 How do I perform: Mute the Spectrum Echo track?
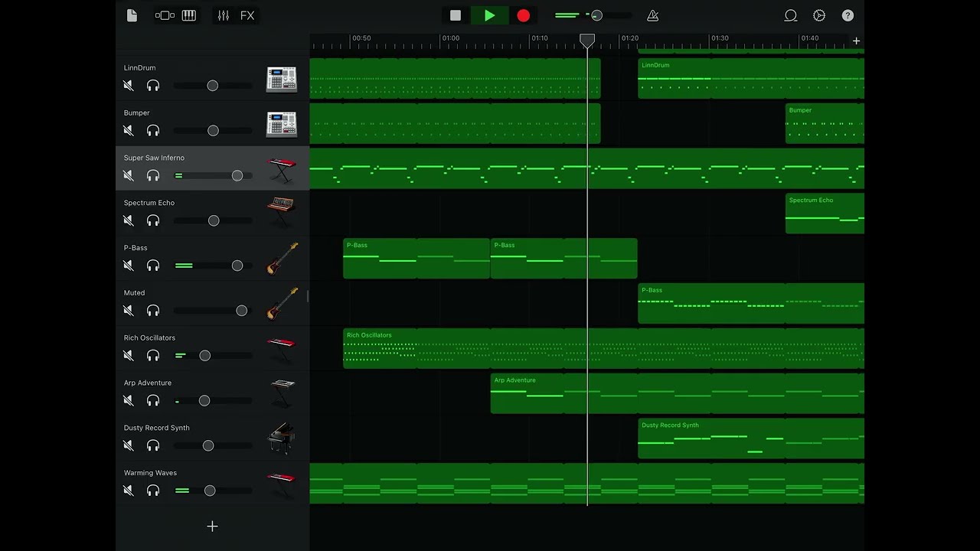[x=129, y=220]
